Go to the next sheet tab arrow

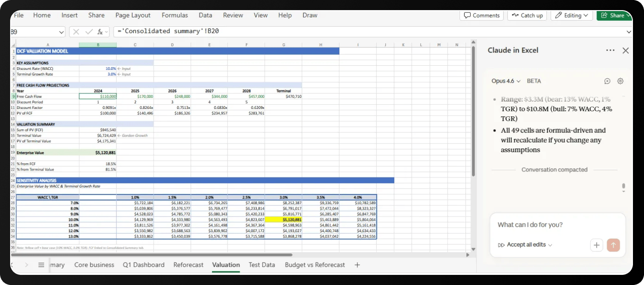pyautogui.click(x=27, y=265)
